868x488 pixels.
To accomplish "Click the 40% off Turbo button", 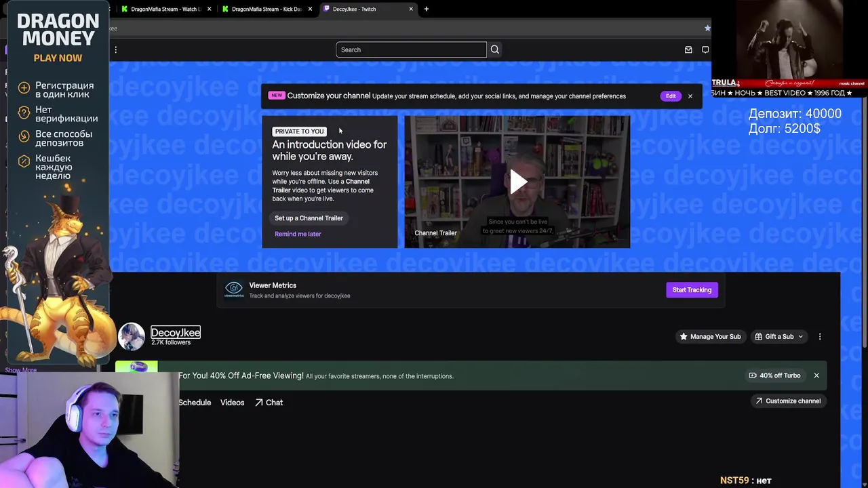I will pyautogui.click(x=774, y=375).
